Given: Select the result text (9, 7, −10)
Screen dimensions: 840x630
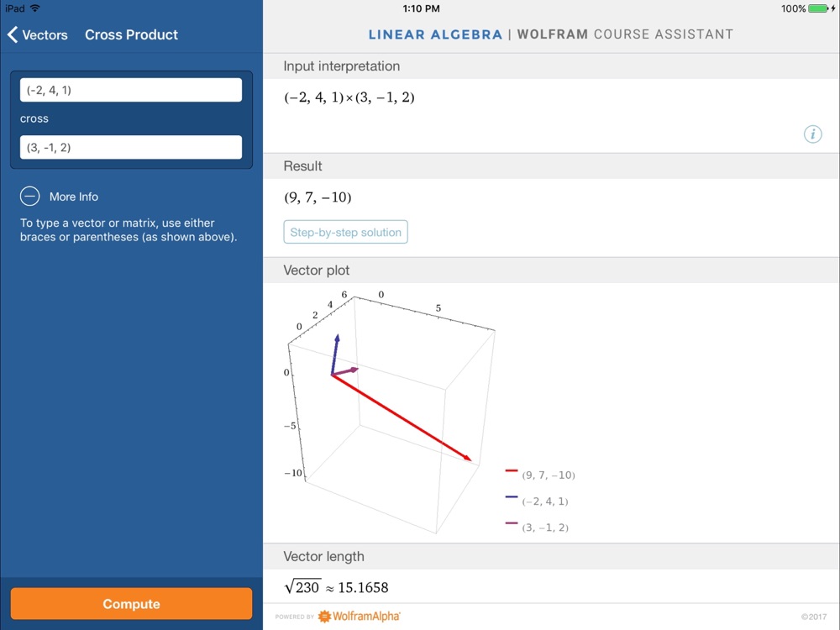Looking at the screenshot, I should click(x=318, y=197).
